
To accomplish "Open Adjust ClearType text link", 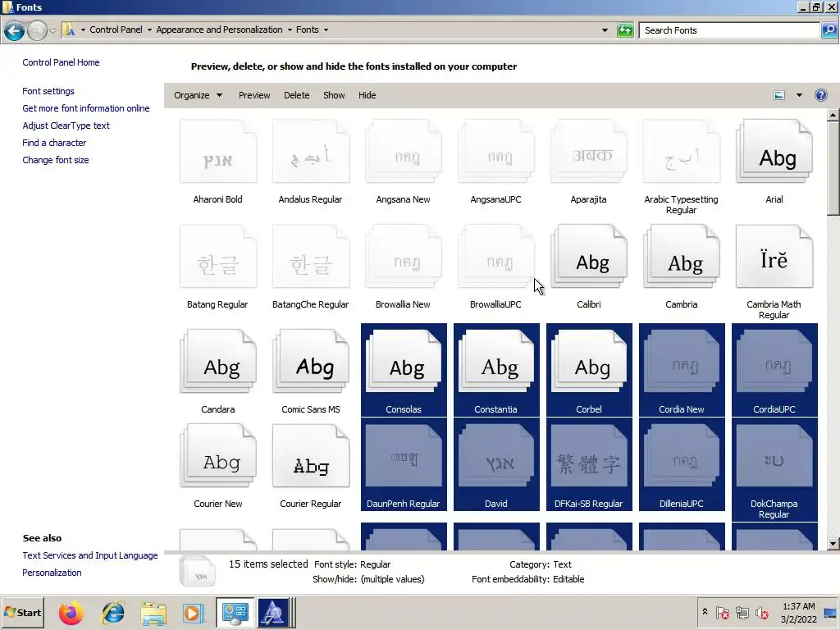I will 66,126.
